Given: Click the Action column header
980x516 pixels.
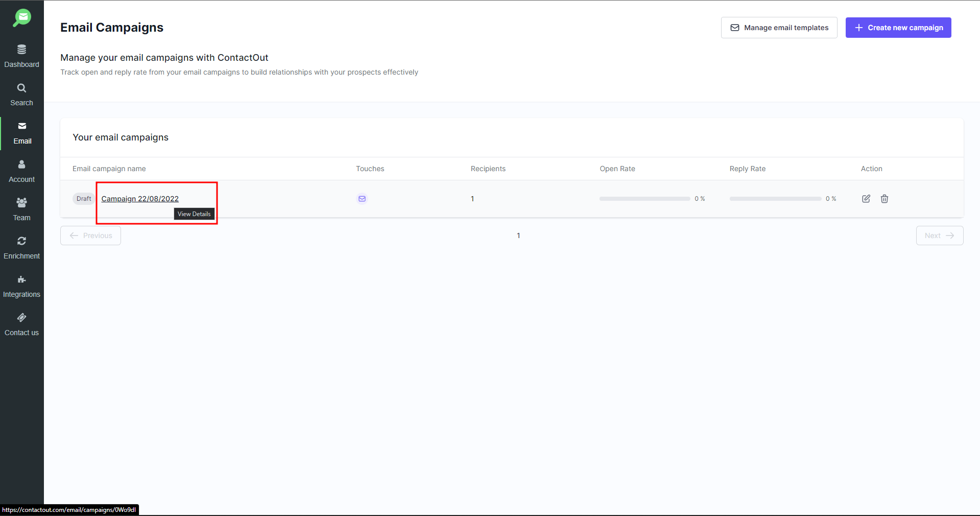Looking at the screenshot, I should [872, 169].
